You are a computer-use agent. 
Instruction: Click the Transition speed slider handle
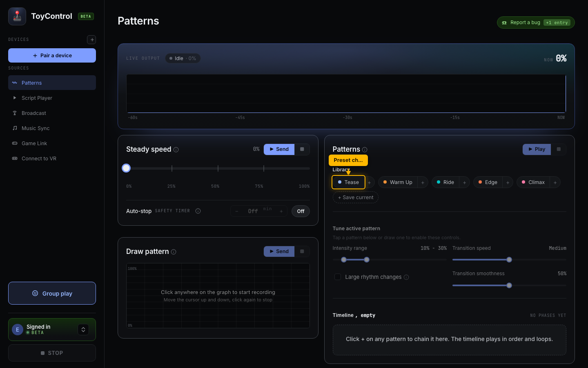(x=509, y=260)
